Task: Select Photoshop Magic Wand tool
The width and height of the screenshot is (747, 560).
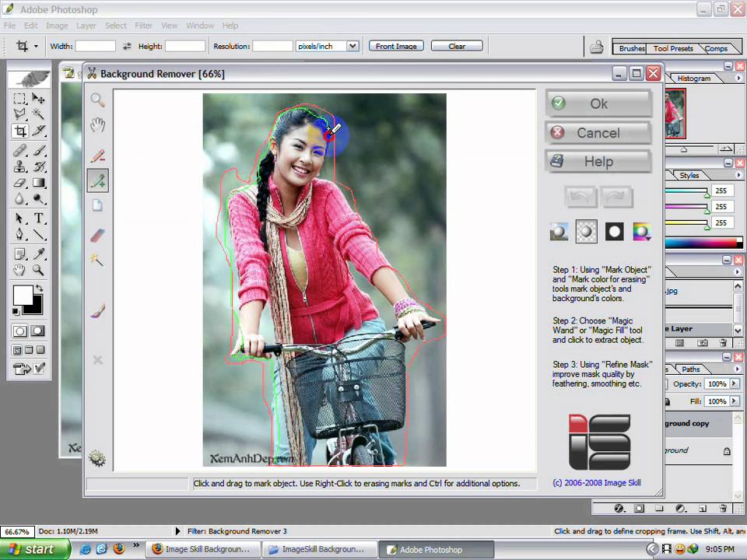Action: pos(39,114)
